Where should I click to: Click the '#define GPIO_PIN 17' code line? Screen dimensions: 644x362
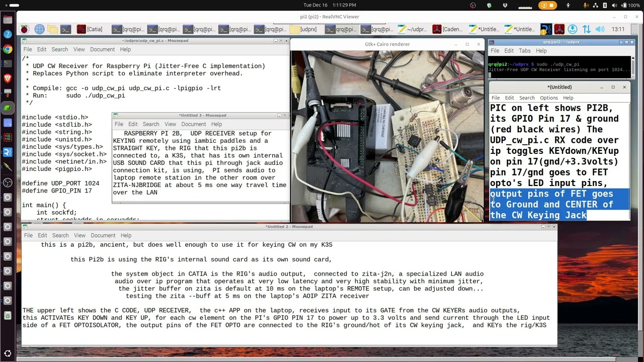coord(57,191)
